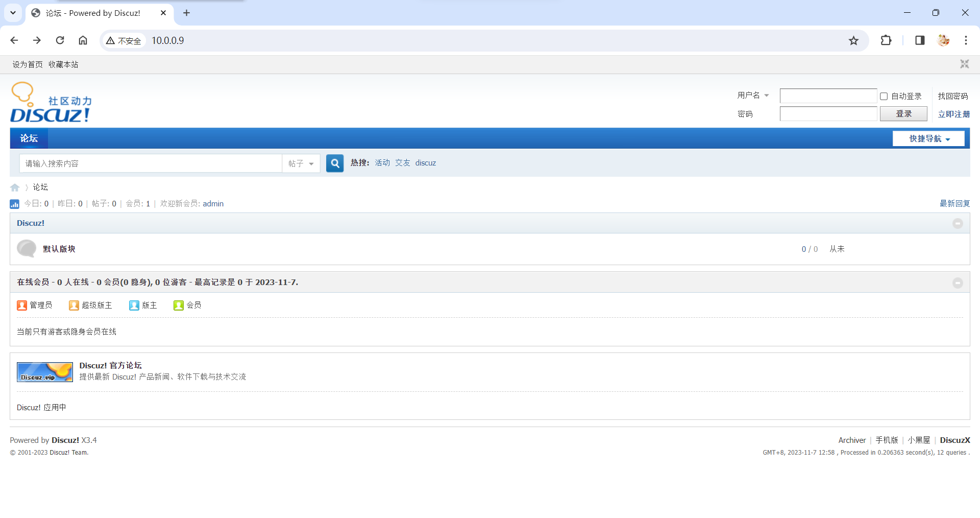Focus the username input field
The width and height of the screenshot is (980, 518).
click(828, 96)
